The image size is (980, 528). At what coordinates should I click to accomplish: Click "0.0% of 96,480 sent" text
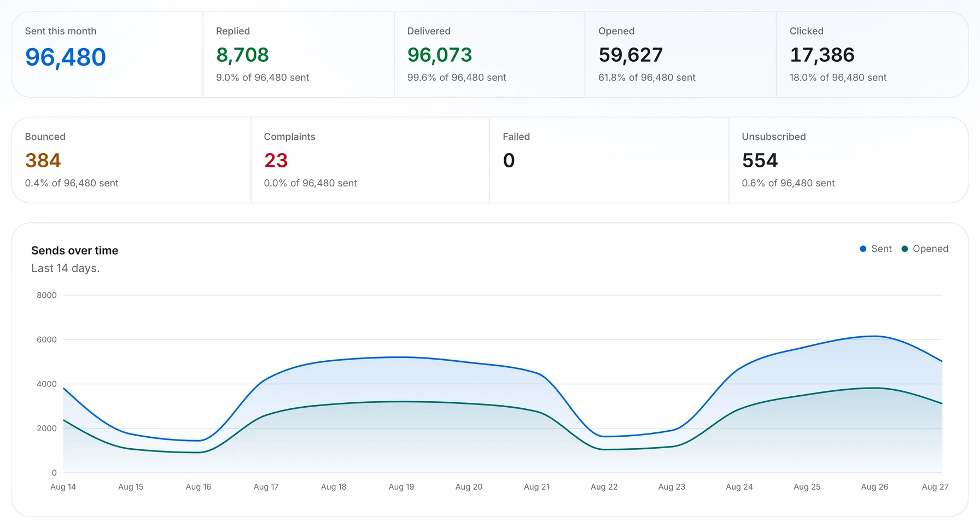point(311,183)
